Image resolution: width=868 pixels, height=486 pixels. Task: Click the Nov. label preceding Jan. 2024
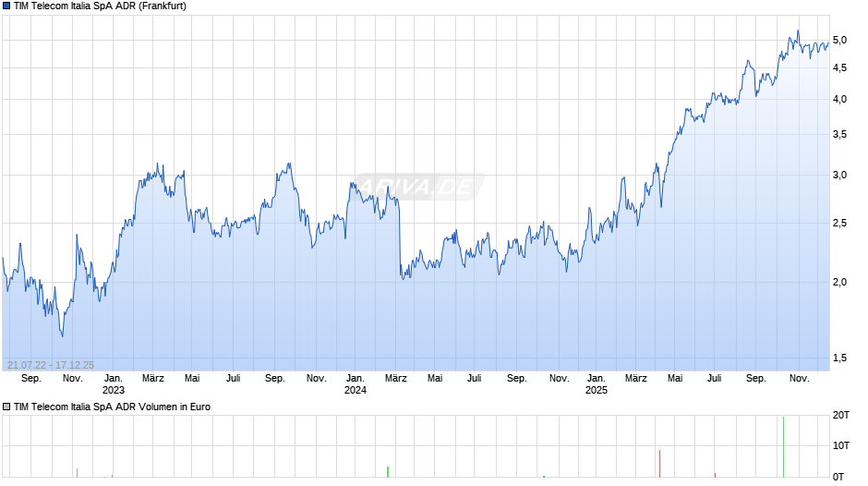point(316,378)
